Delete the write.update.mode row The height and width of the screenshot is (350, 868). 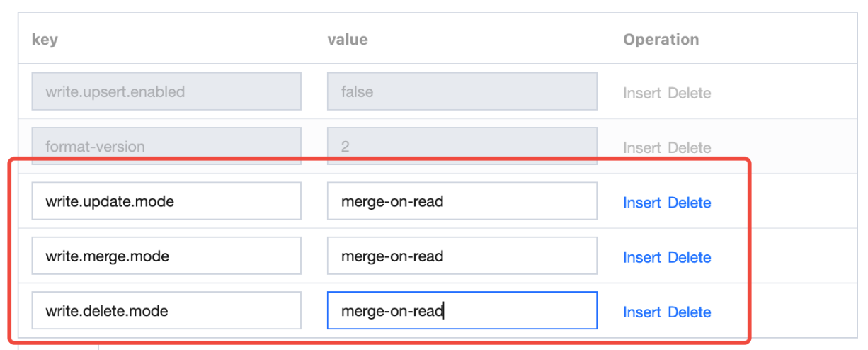[x=690, y=203]
